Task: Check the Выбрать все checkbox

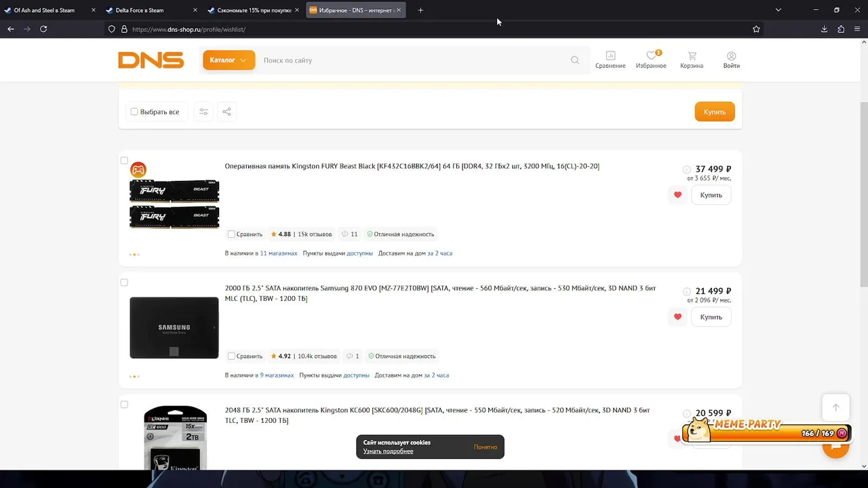Action: tap(134, 112)
